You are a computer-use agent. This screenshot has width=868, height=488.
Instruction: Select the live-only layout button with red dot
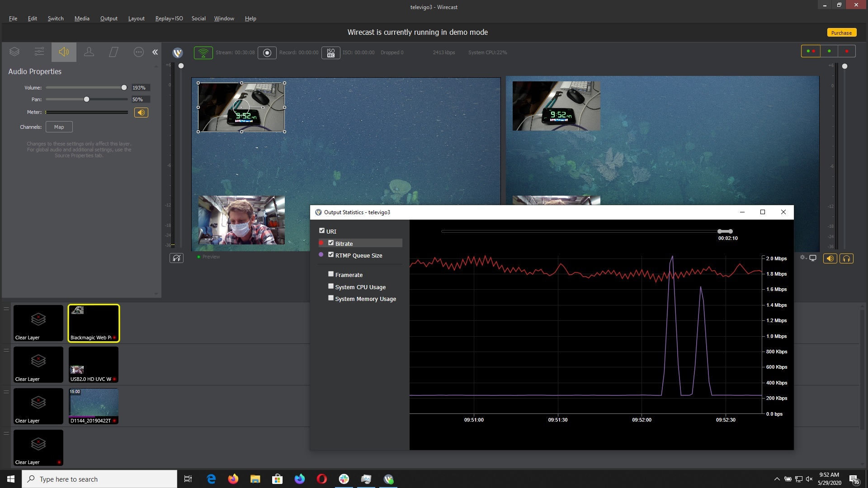point(847,51)
